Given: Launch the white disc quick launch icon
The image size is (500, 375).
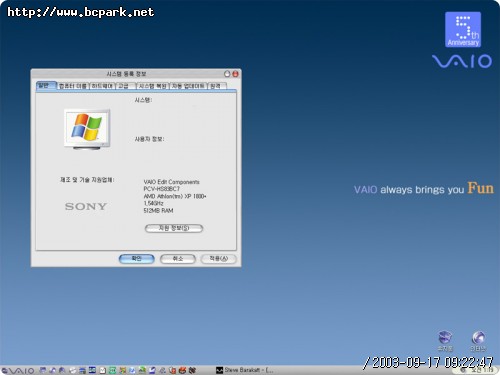Looking at the screenshot, I should [x=72, y=370].
